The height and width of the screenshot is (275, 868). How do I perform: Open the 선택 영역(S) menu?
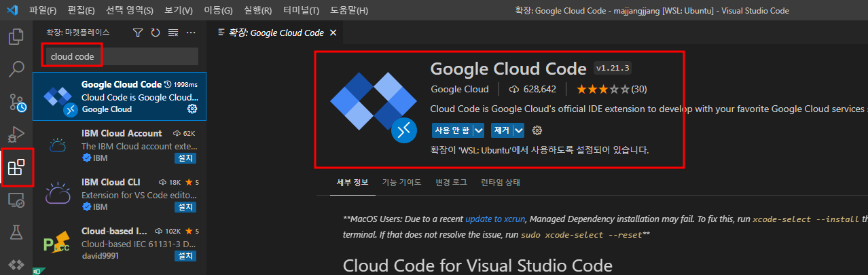tap(130, 11)
